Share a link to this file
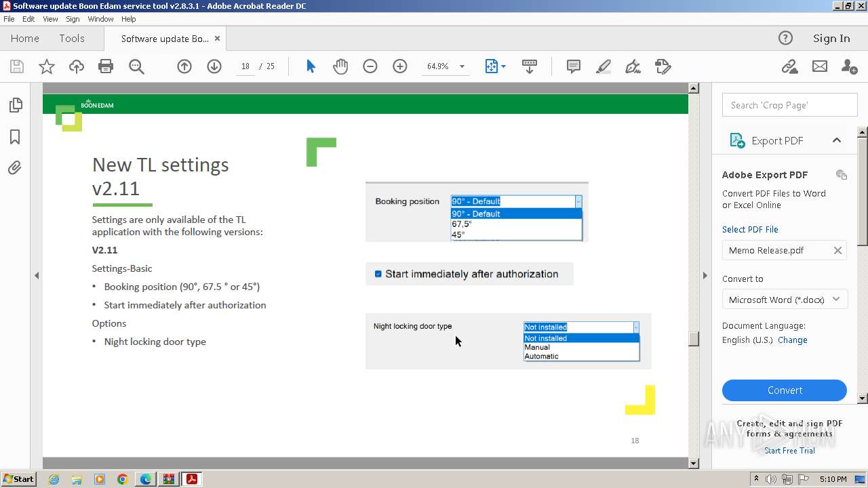The width and height of the screenshot is (868, 488). click(x=789, y=66)
